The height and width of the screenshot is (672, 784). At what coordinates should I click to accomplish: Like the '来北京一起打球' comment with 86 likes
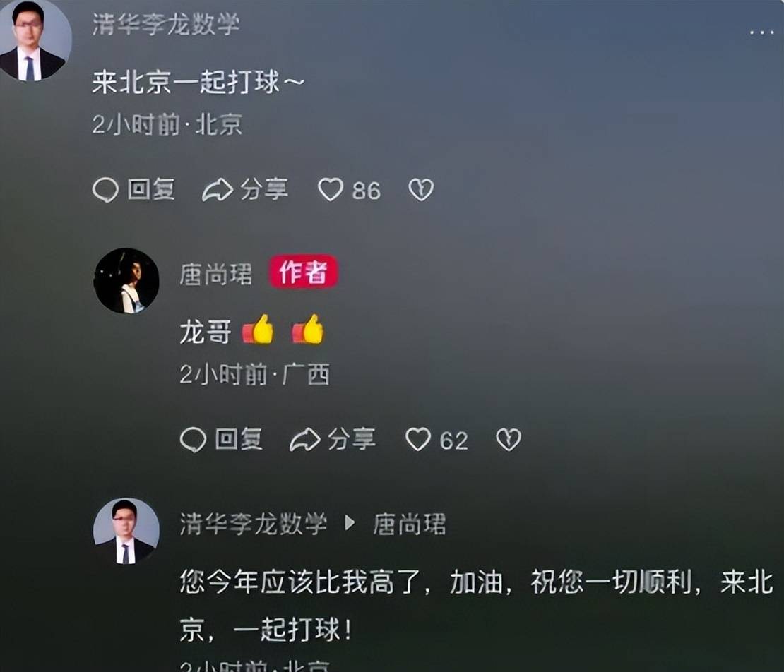331,190
